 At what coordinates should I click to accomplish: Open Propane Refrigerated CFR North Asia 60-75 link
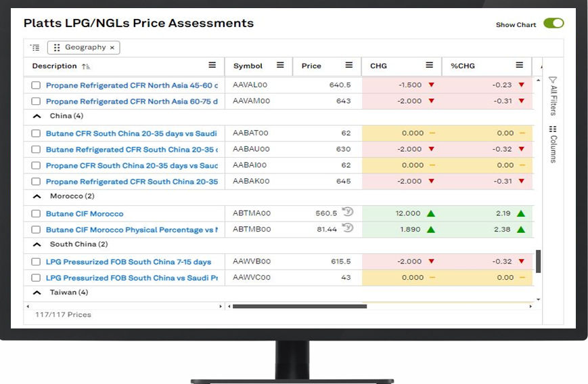pos(132,102)
